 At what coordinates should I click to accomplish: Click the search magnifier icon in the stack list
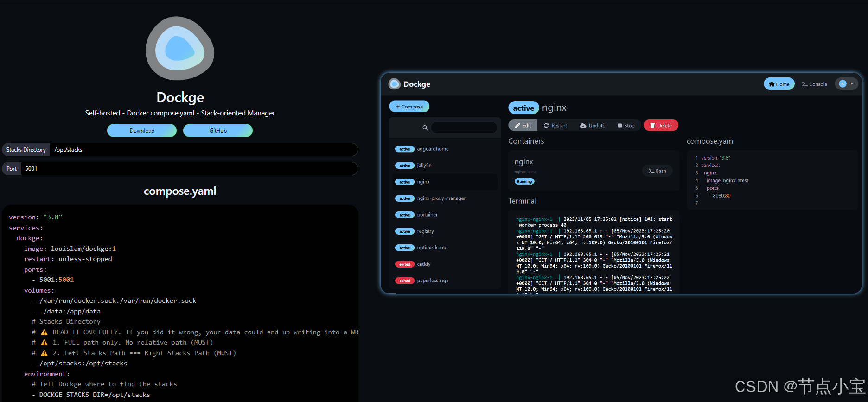tap(425, 128)
